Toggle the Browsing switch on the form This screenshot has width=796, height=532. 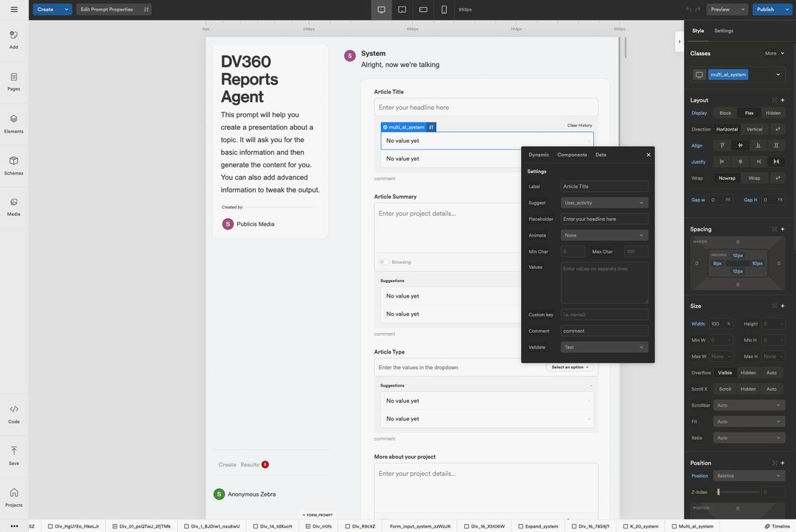(383, 262)
